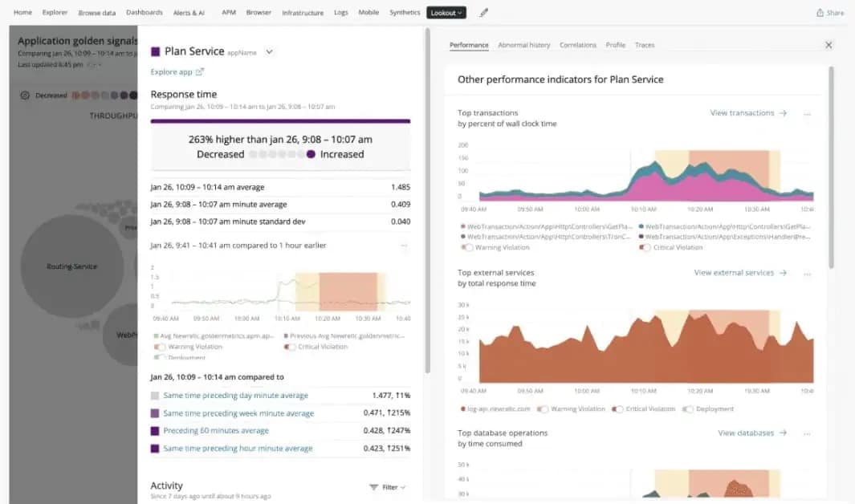The height and width of the screenshot is (504, 855).
Task: Open Explorer in the top navigation
Action: (55, 12)
